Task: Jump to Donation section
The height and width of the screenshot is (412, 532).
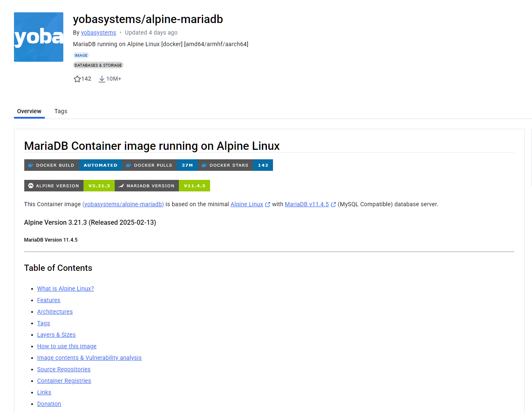Action: click(49, 404)
